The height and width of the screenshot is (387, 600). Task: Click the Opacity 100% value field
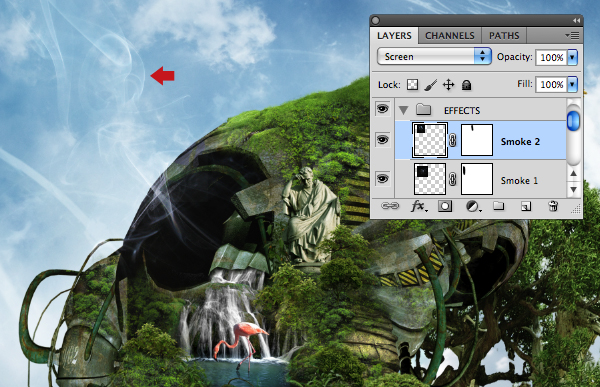tap(551, 57)
